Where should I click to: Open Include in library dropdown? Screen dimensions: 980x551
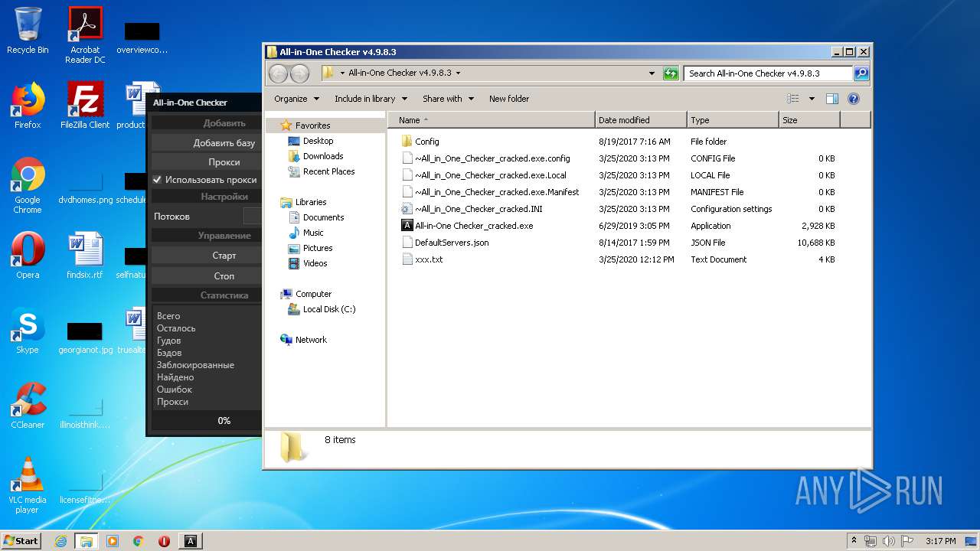(x=371, y=99)
